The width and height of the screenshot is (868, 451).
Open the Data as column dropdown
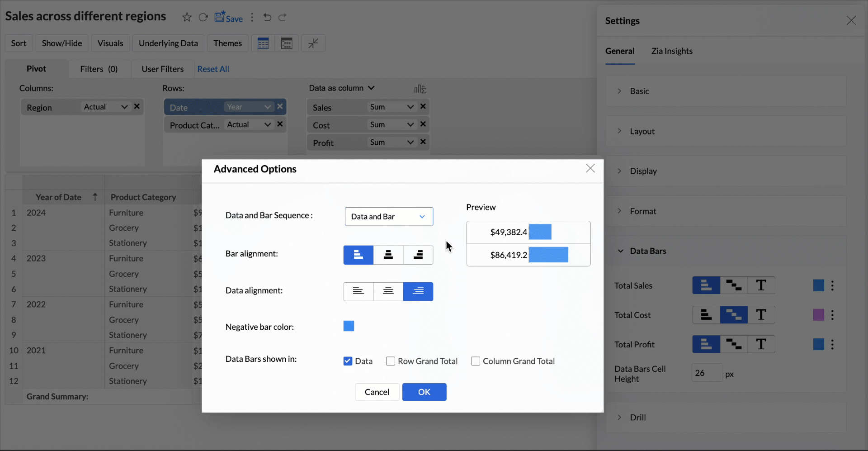pyautogui.click(x=342, y=88)
